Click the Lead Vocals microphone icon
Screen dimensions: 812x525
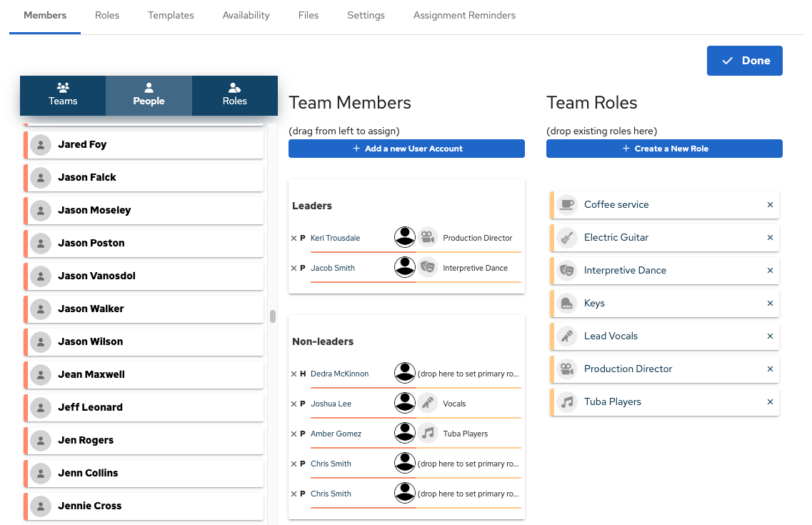567,336
